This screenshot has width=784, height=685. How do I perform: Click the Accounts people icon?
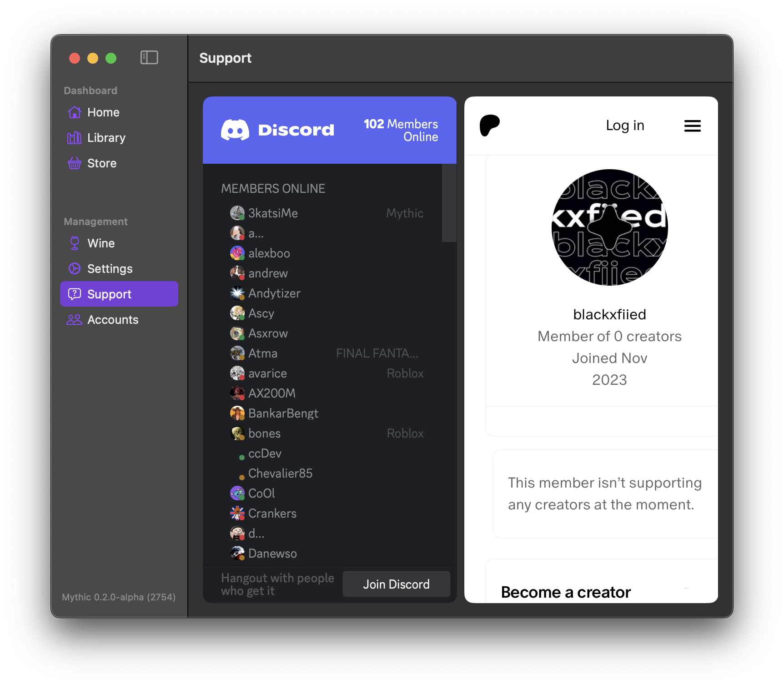click(x=75, y=320)
